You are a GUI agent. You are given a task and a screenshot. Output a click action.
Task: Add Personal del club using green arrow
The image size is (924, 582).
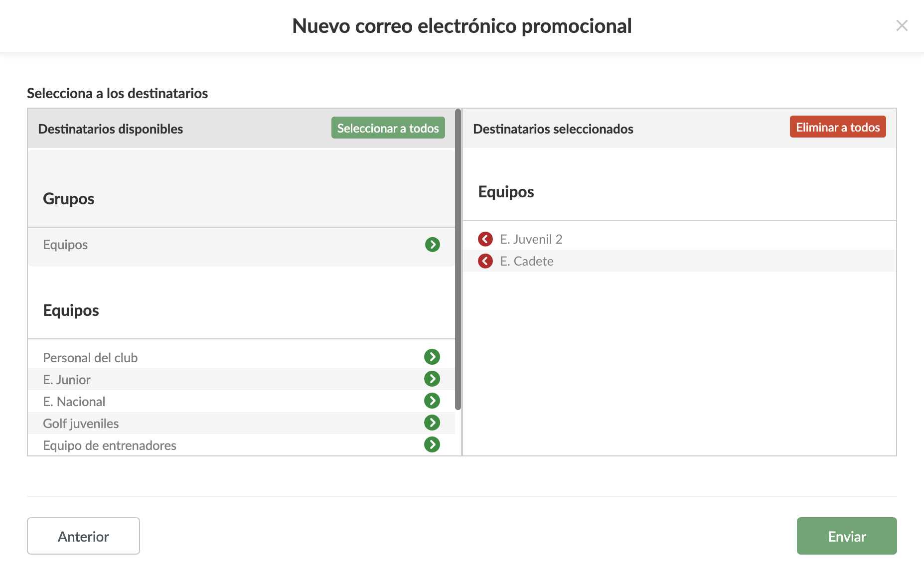coord(433,356)
